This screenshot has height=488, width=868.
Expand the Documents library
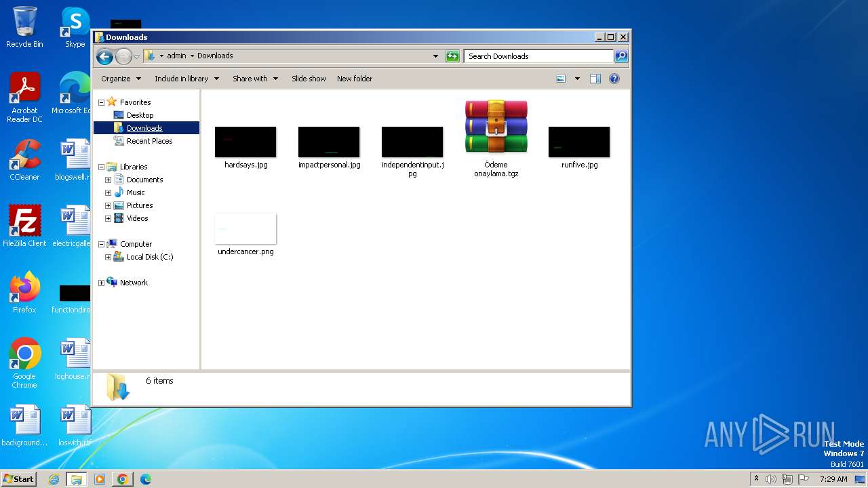tap(108, 180)
